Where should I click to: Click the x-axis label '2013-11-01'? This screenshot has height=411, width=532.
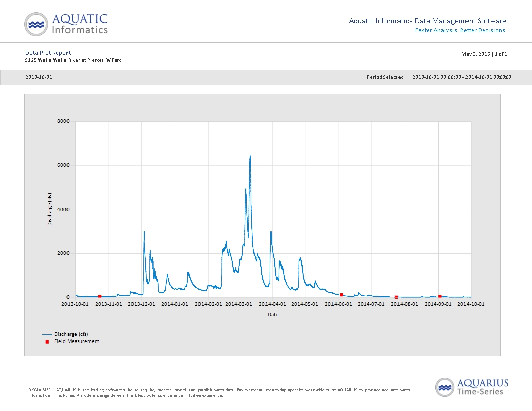click(109, 304)
